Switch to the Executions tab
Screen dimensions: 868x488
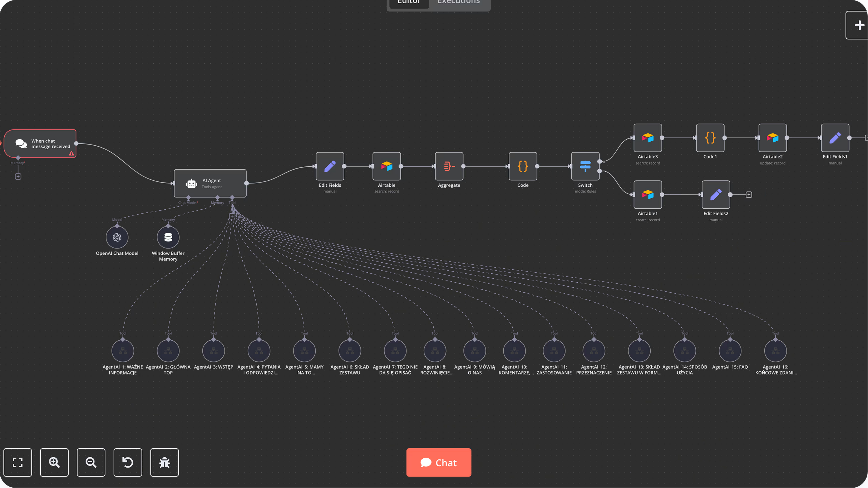coord(459,3)
